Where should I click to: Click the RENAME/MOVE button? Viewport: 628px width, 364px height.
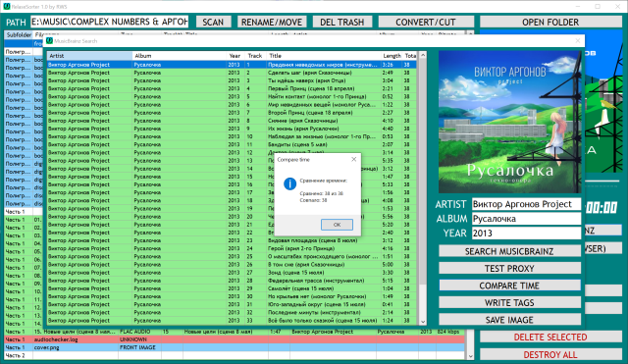[272, 22]
